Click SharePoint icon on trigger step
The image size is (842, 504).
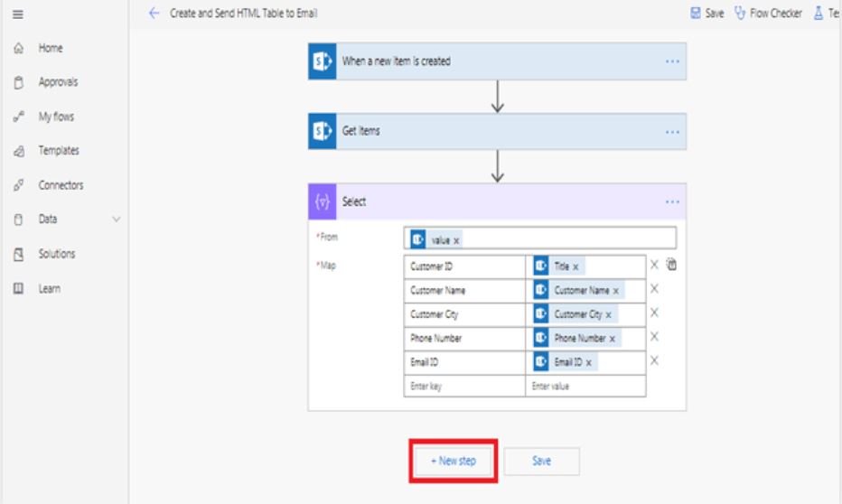323,61
